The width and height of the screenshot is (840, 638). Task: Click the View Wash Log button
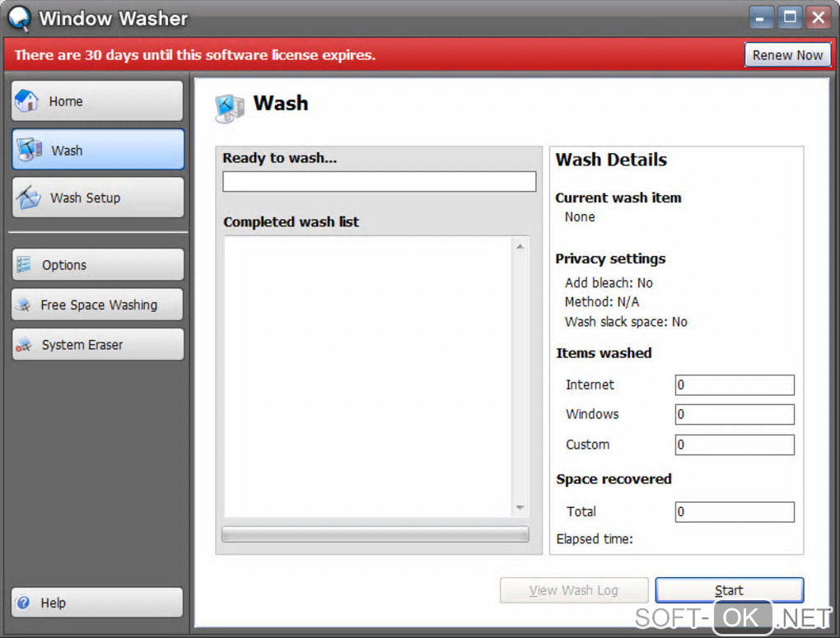(574, 590)
